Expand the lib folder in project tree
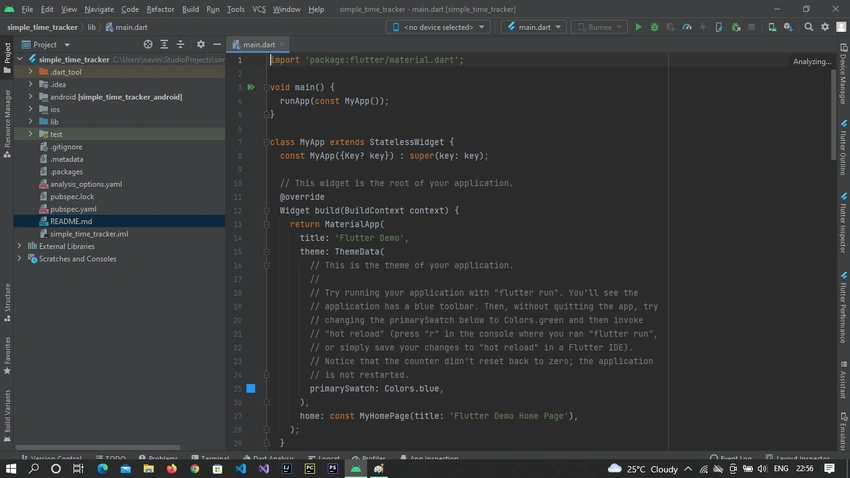 [30, 122]
